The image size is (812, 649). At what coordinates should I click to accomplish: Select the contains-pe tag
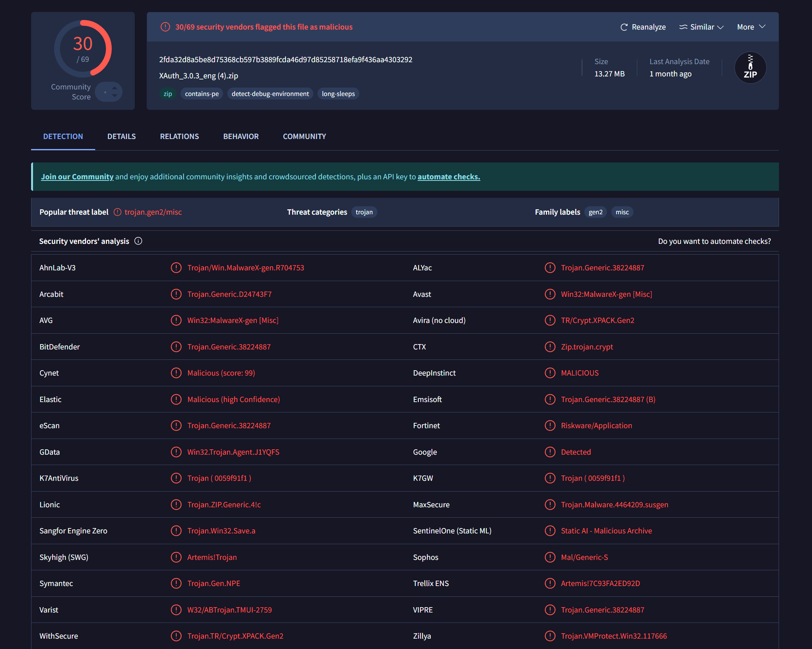pos(202,94)
